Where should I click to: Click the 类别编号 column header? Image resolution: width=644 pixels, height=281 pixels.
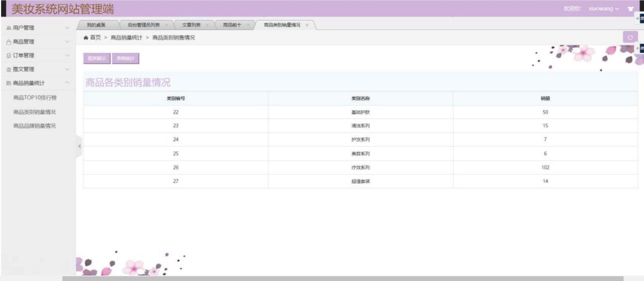coord(176,98)
